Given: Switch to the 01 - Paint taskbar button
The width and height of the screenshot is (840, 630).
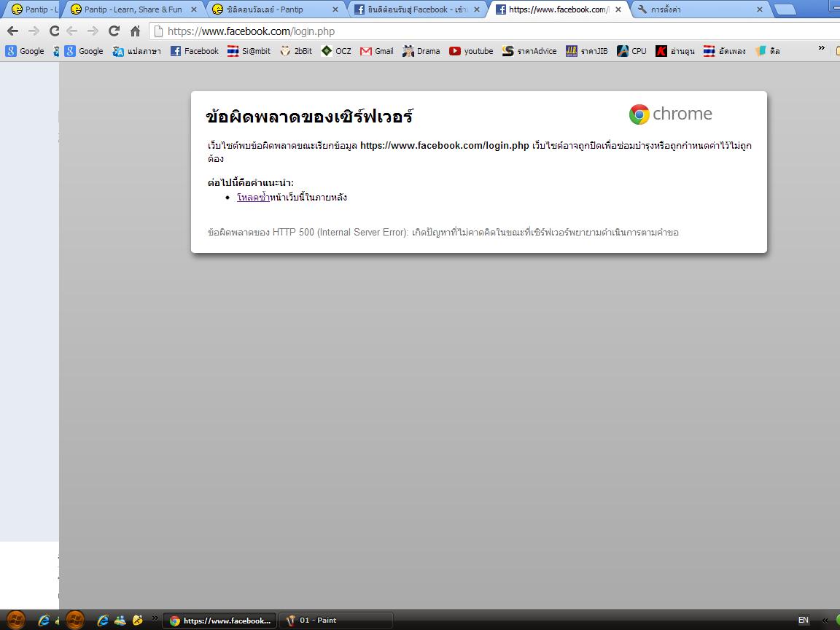Looking at the screenshot, I should (336, 621).
